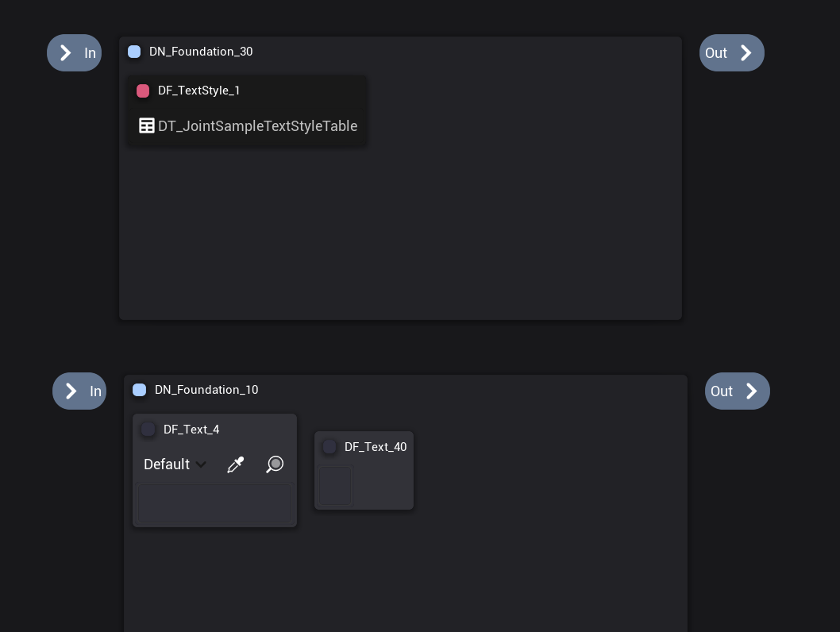Click the blue DN_Foundation_10 node icon
This screenshot has height=632, width=840.
(140, 390)
